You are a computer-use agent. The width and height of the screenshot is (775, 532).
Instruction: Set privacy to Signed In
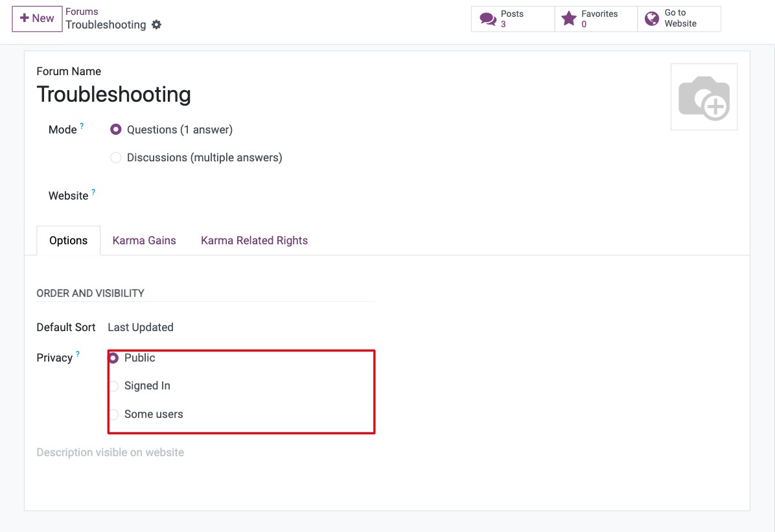[x=113, y=386]
